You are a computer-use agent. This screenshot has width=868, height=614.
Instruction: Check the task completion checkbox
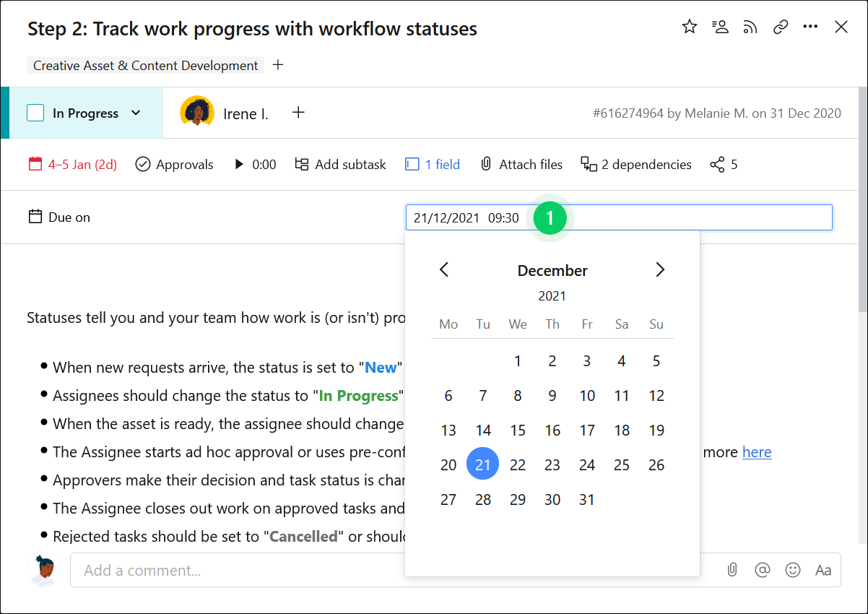pos(35,113)
